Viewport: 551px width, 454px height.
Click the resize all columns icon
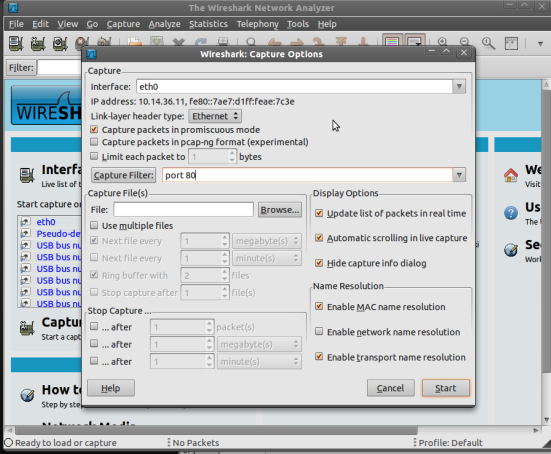click(511, 44)
